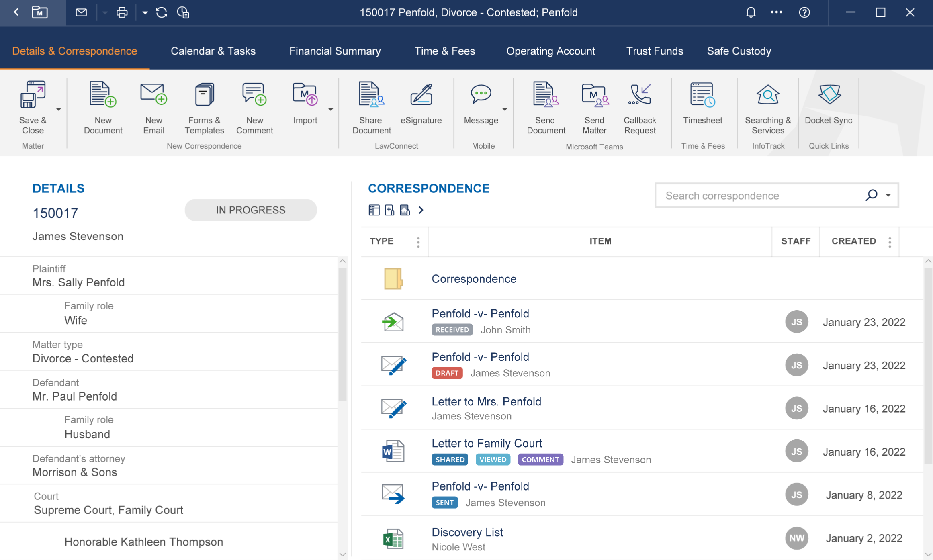Open the Callback Request tool
Screen dimensions: 933x560
pyautogui.click(x=639, y=95)
